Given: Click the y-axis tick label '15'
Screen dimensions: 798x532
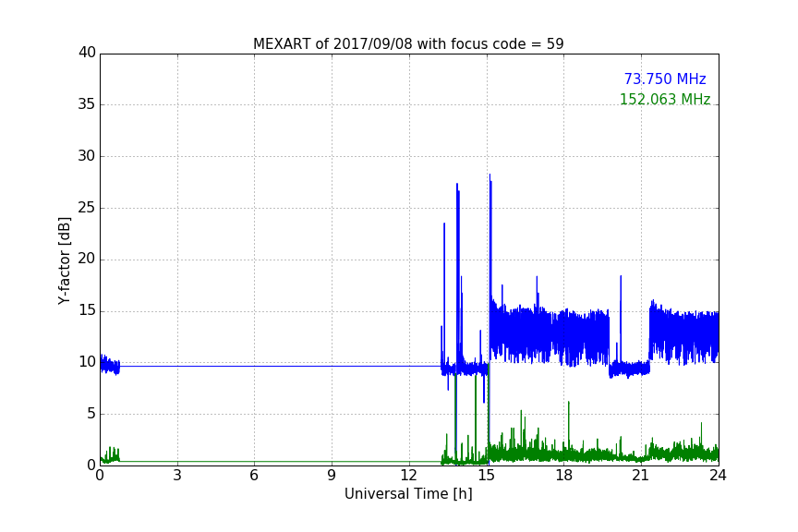Looking at the screenshot, I should 87,310.
